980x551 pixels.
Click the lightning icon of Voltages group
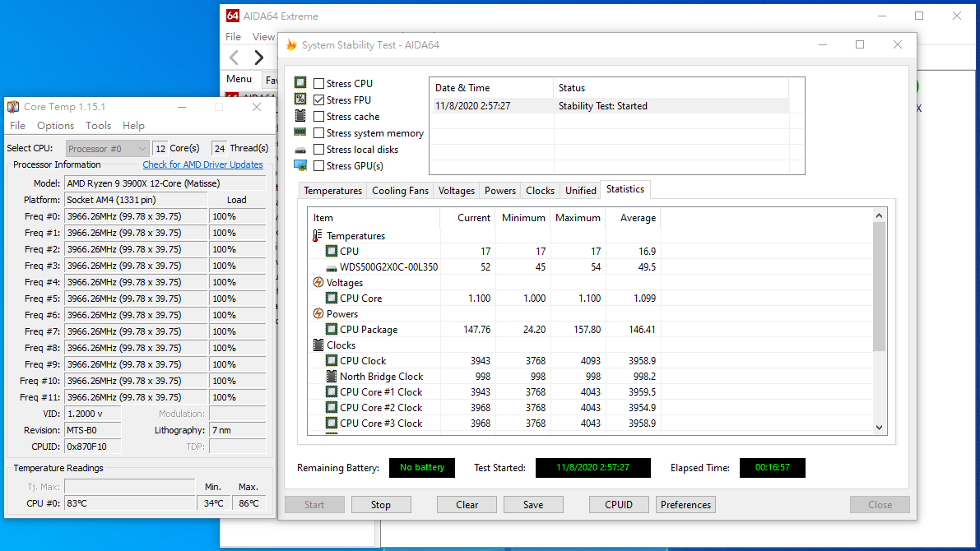coord(318,282)
